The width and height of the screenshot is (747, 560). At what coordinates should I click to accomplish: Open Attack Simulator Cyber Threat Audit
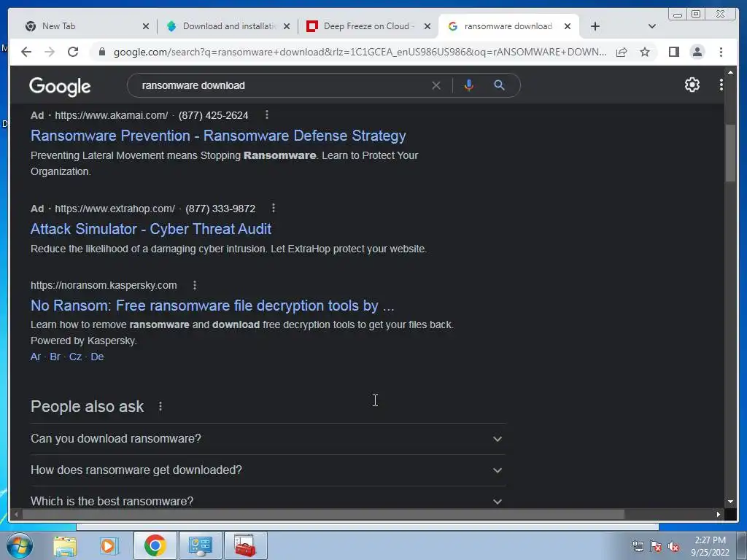(x=151, y=229)
